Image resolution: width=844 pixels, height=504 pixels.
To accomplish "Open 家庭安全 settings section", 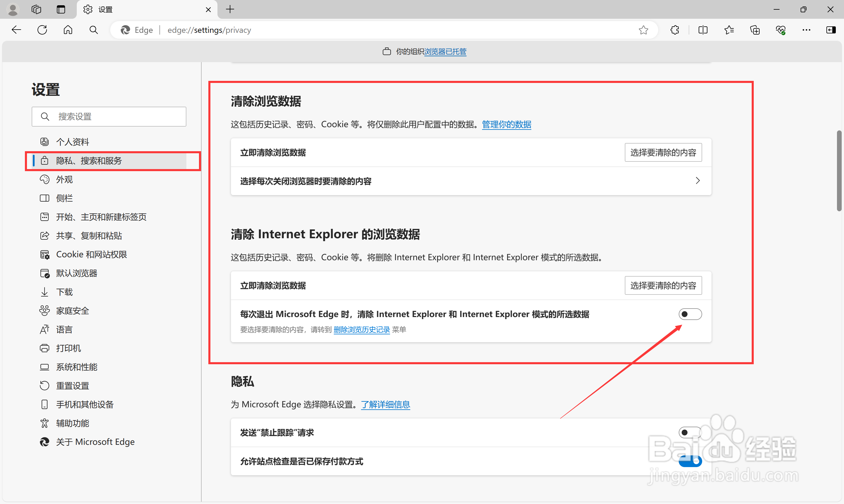I will (x=109, y=311).
